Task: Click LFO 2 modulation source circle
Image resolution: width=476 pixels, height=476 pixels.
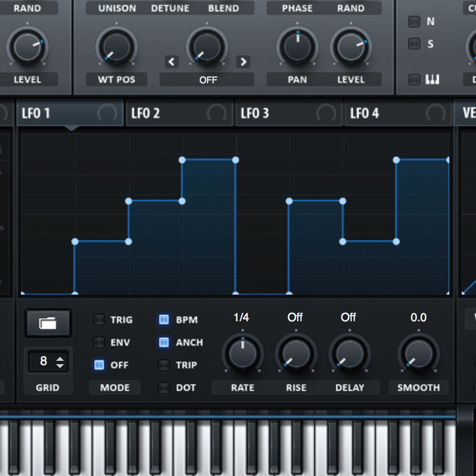Action: [217, 113]
